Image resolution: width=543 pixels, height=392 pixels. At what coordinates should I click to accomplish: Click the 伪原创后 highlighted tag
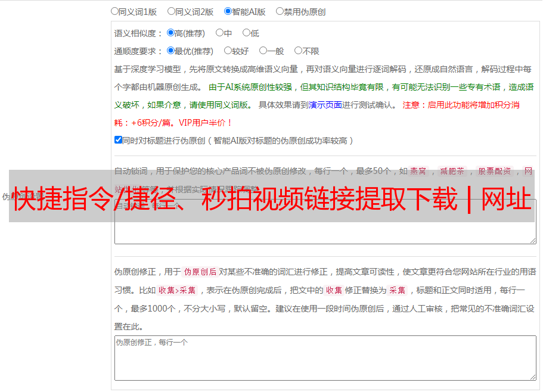[200, 272]
